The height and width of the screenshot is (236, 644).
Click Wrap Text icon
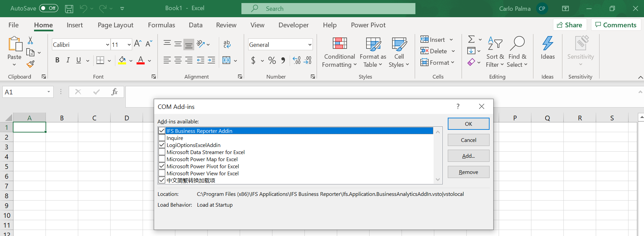pyautogui.click(x=227, y=44)
